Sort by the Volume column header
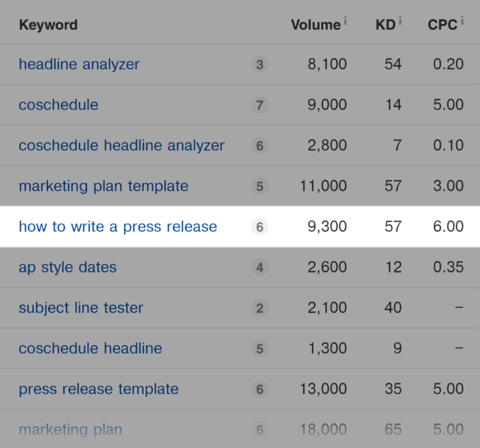 point(316,25)
